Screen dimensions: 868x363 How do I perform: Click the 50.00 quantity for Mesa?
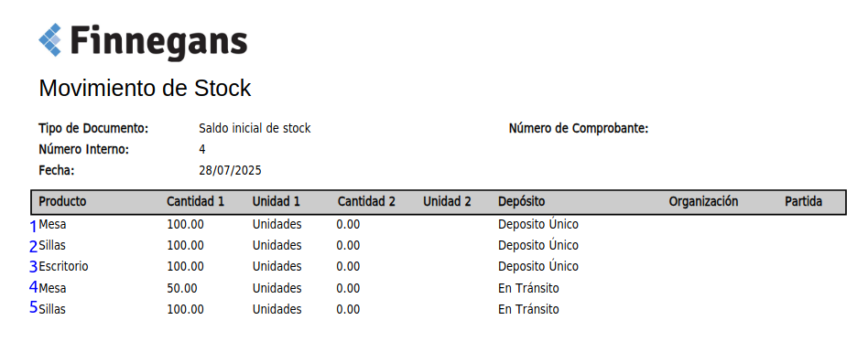tap(181, 288)
